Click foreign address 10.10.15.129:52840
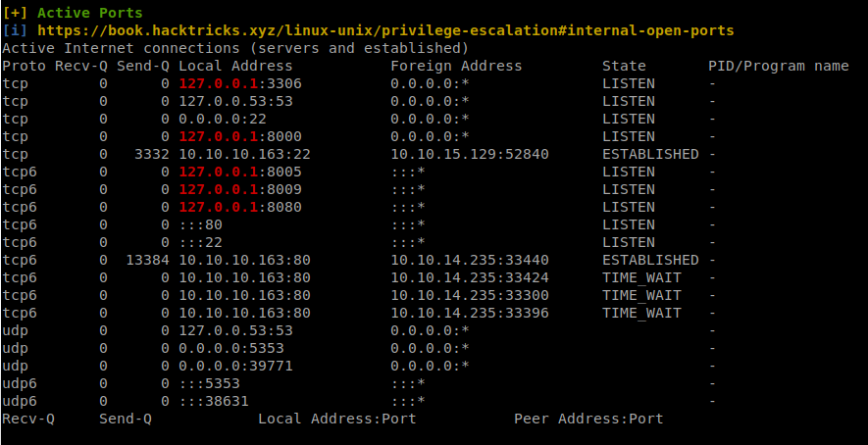This screenshot has height=445, width=868. [x=469, y=154]
